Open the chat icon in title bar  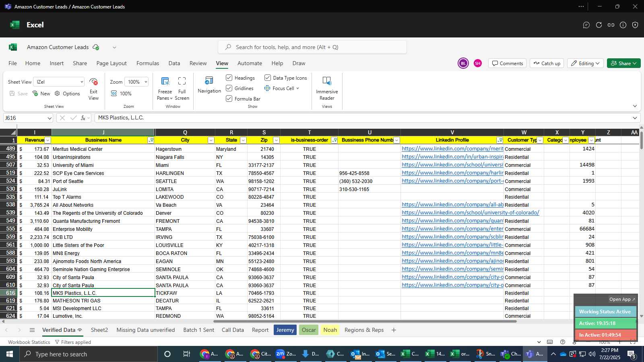point(586,25)
